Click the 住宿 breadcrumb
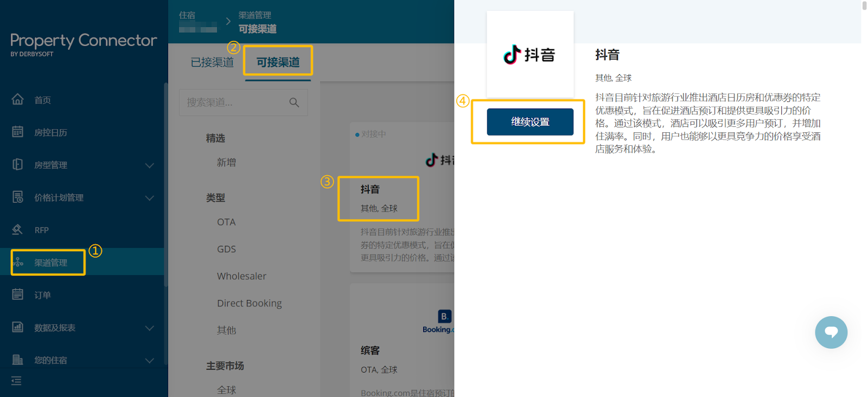 pyautogui.click(x=187, y=15)
